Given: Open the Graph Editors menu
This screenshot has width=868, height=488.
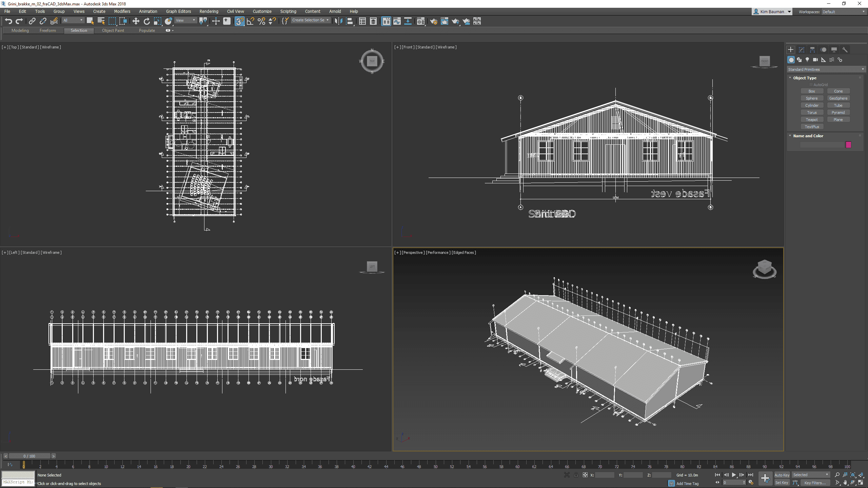Looking at the screenshot, I should click(178, 11).
